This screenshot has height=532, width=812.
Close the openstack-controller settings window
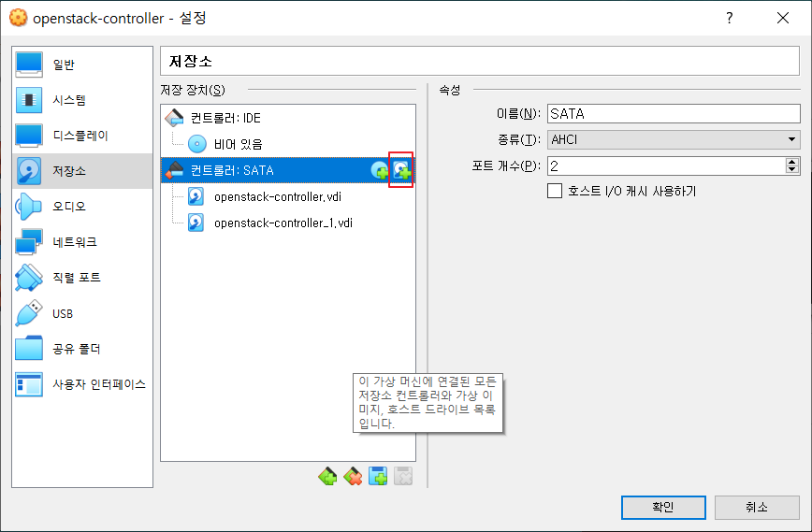783,18
